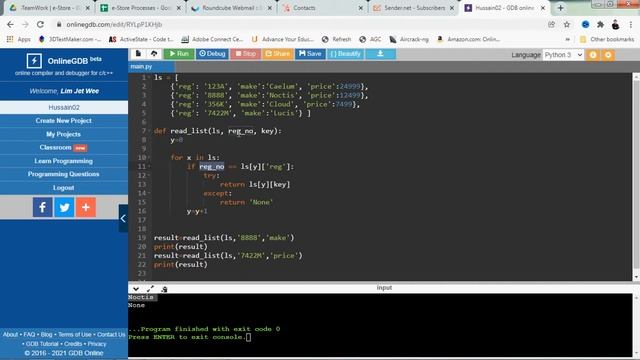The width and height of the screenshot is (640, 360).
Task: Open the Blog footer link
Action: (47, 335)
